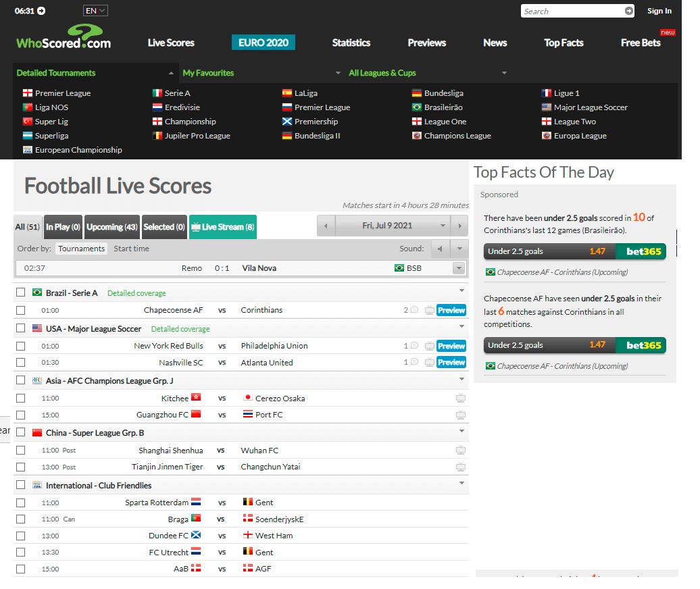Click the Scotland flag beside Premiership
700x589 pixels.
(287, 122)
